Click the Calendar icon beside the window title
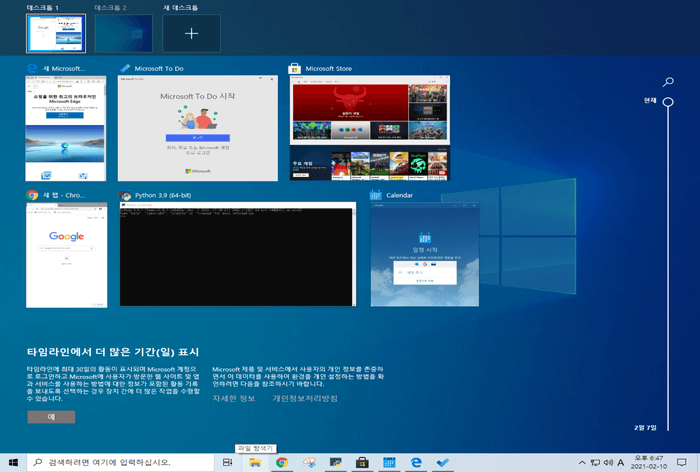 [376, 195]
